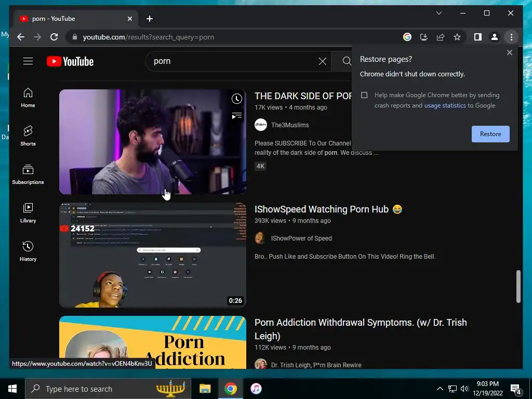Open Dr. Trish Leigh channel avatar
This screenshot has height=399, width=532.
click(x=261, y=364)
